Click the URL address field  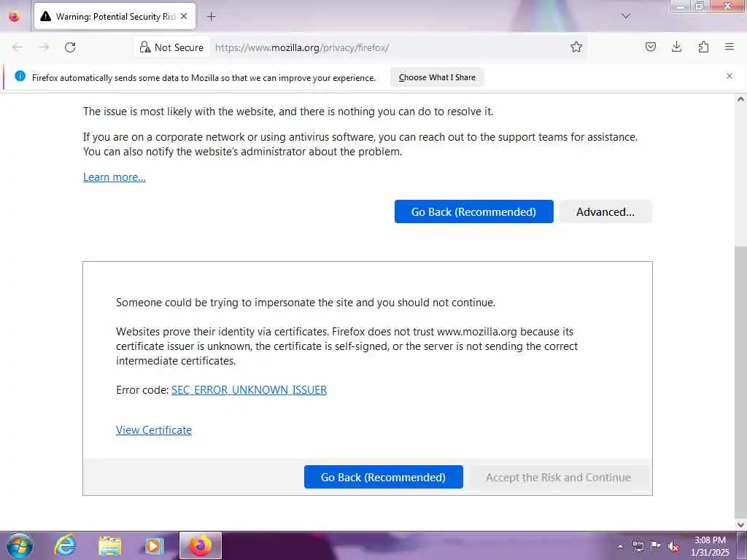pyautogui.click(x=388, y=47)
